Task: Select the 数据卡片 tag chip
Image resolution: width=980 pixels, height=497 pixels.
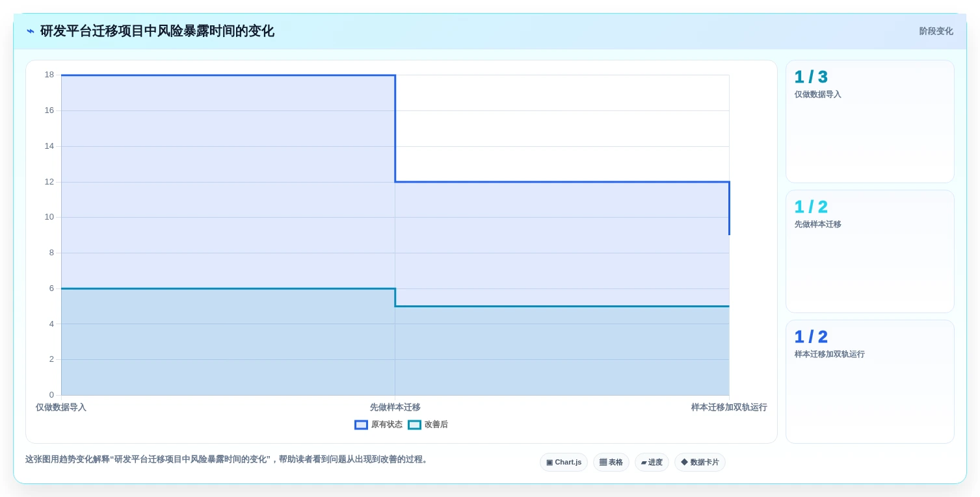Action: (x=700, y=463)
